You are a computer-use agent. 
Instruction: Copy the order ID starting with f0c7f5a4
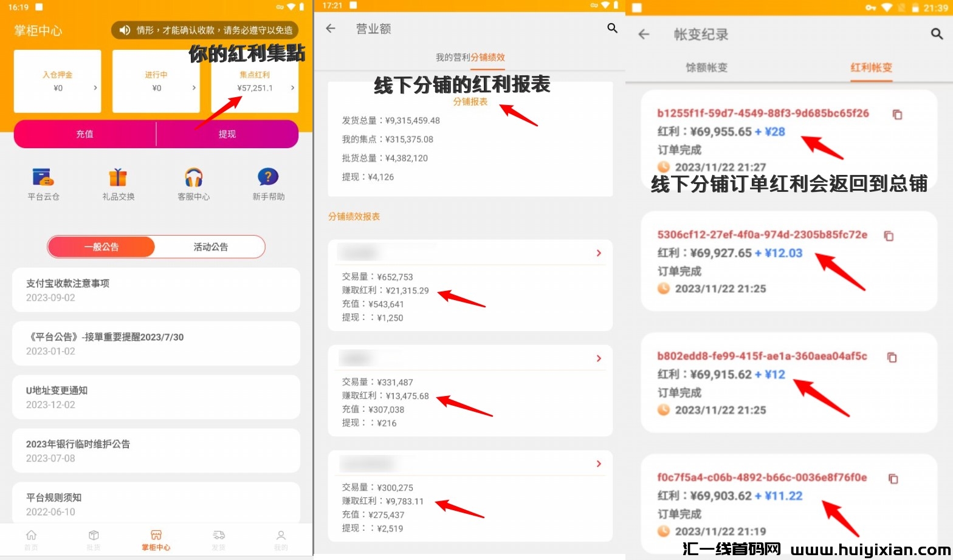893,479
